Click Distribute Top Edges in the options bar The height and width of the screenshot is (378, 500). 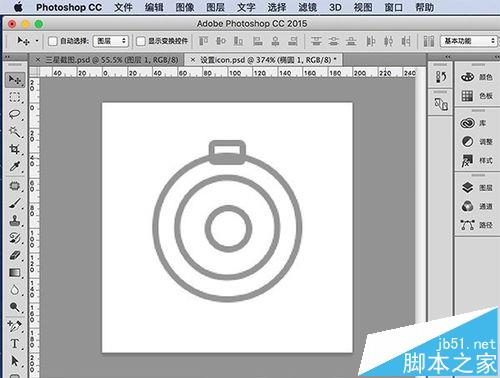(x=316, y=41)
